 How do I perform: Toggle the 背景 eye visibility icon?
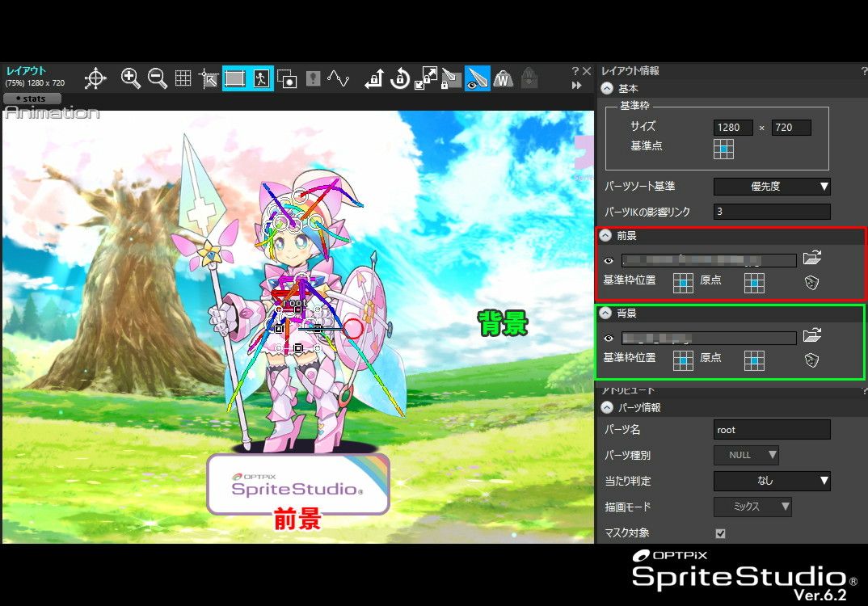tap(609, 338)
